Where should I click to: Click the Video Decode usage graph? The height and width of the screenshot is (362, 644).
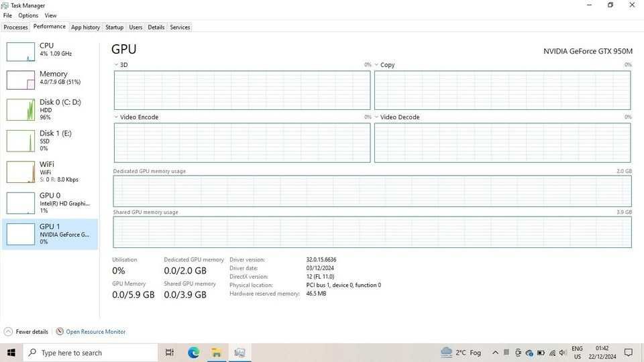tap(502, 143)
